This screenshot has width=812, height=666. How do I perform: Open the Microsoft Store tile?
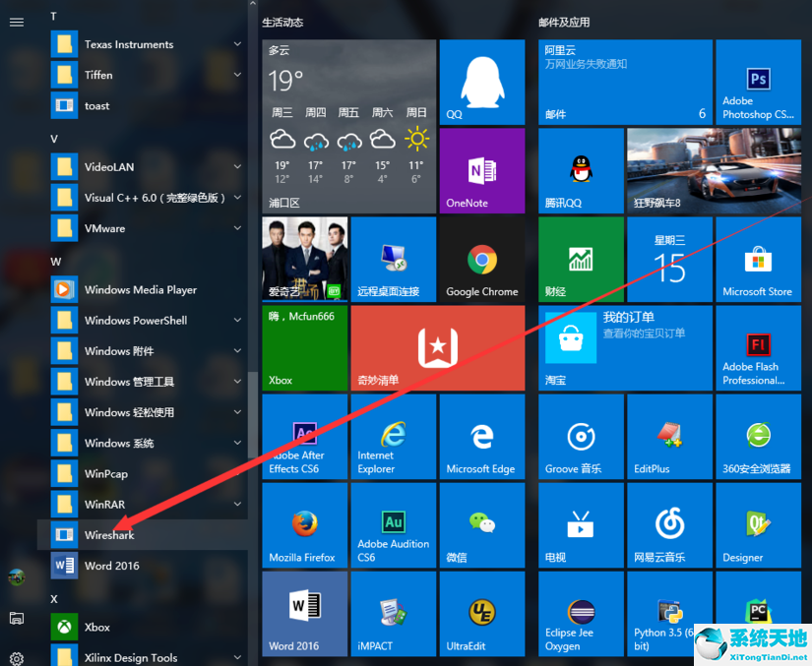pyautogui.click(x=757, y=260)
